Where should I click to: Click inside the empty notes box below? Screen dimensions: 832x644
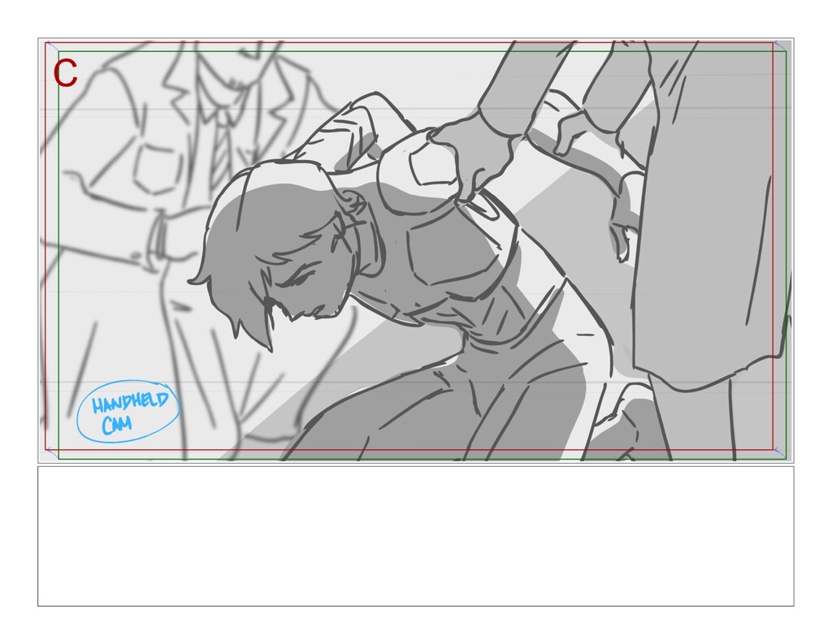tap(415, 536)
